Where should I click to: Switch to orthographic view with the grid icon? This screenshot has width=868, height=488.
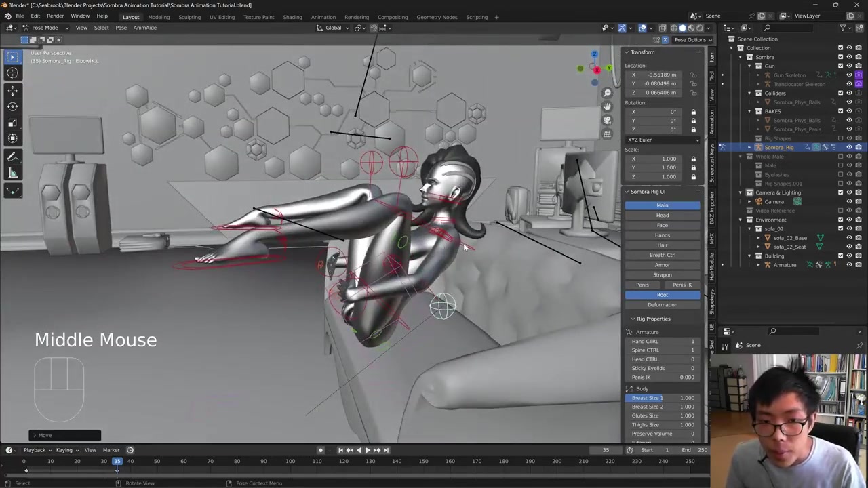pos(607,134)
